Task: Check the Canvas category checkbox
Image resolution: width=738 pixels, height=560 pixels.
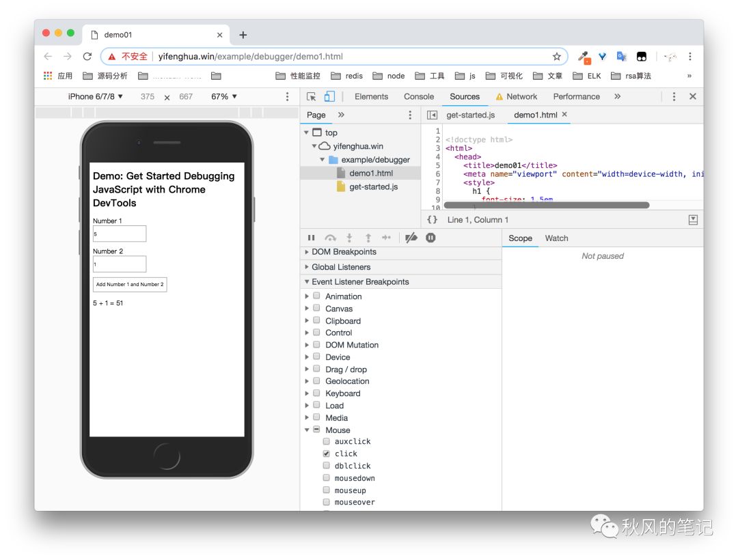Action: coord(317,308)
